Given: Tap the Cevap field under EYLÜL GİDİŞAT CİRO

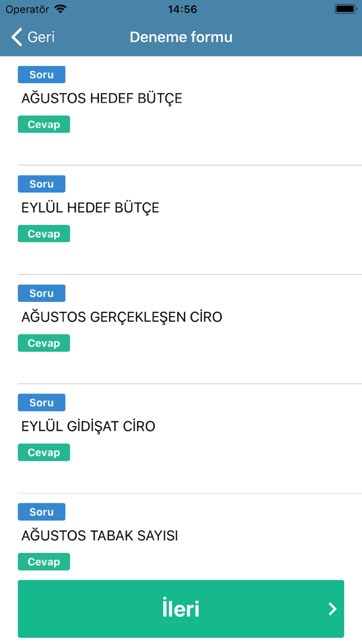Looking at the screenshot, I should tap(43, 452).
